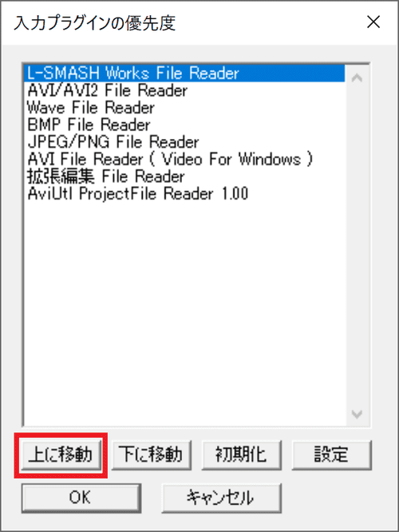
Task: Click the list scrollbar down arrow
Action: click(x=357, y=414)
